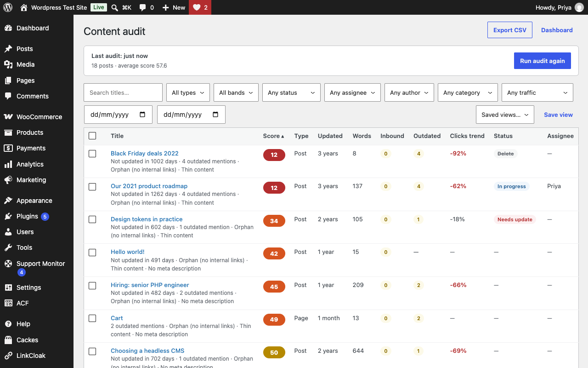Check the Black Friday deals 2022 row
Screen dimensions: 588x368
click(x=92, y=154)
